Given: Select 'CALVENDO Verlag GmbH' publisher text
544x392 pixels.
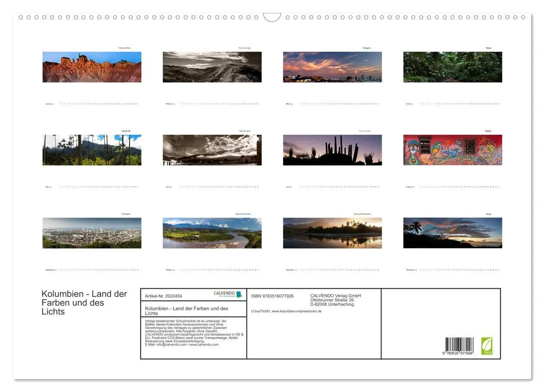Looking at the screenshot, I should (x=335, y=296).
